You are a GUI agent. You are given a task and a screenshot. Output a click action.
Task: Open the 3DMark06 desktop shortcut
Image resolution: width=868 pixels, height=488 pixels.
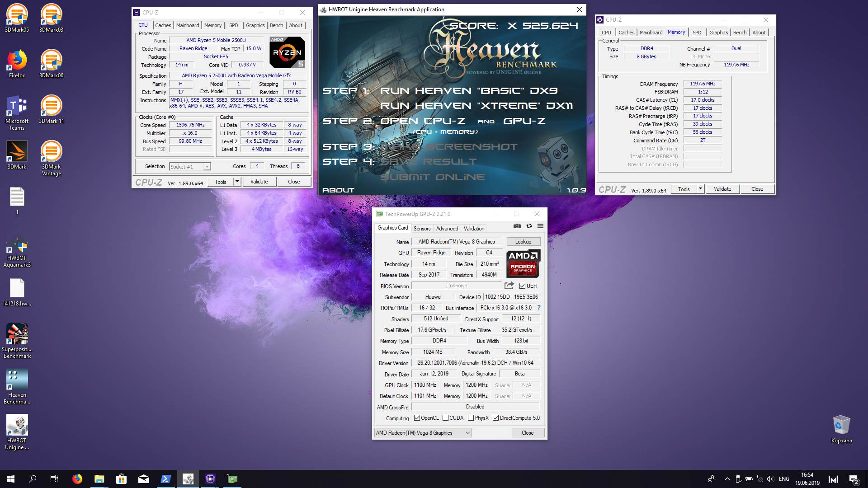[x=51, y=64]
